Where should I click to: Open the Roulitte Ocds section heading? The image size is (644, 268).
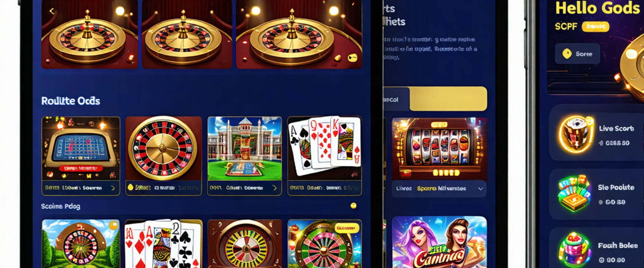70,101
